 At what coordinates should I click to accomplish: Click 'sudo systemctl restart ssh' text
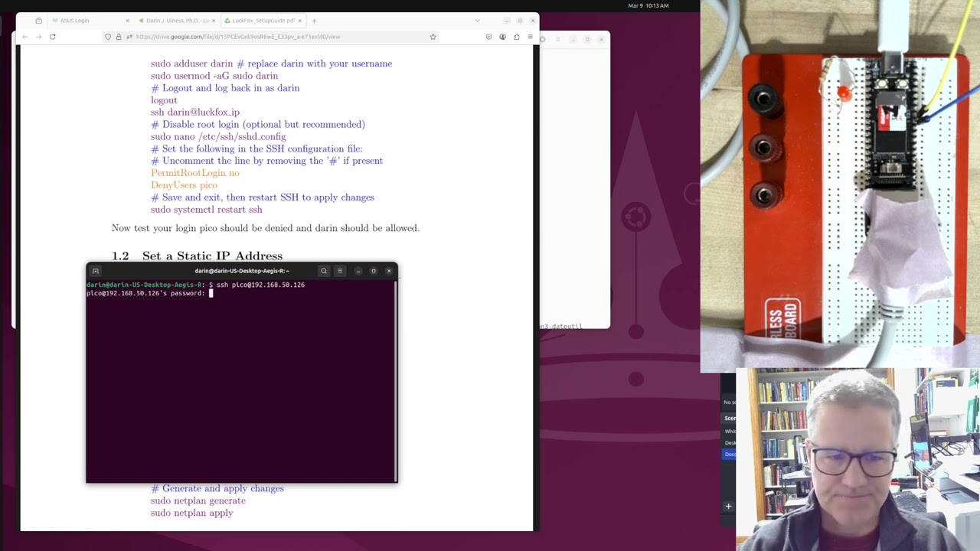tap(207, 210)
